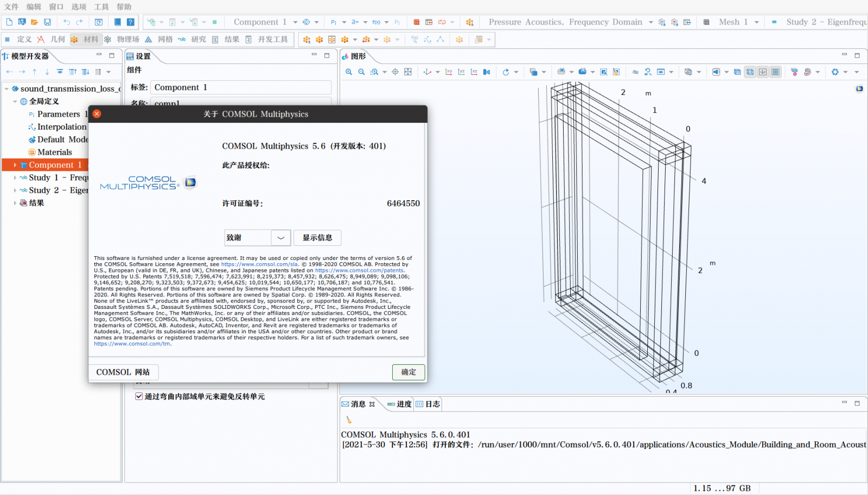Image resolution: width=868 pixels, height=495 pixels.
Task: Open the Mesh 1 dropdown arrow
Action: (x=756, y=22)
